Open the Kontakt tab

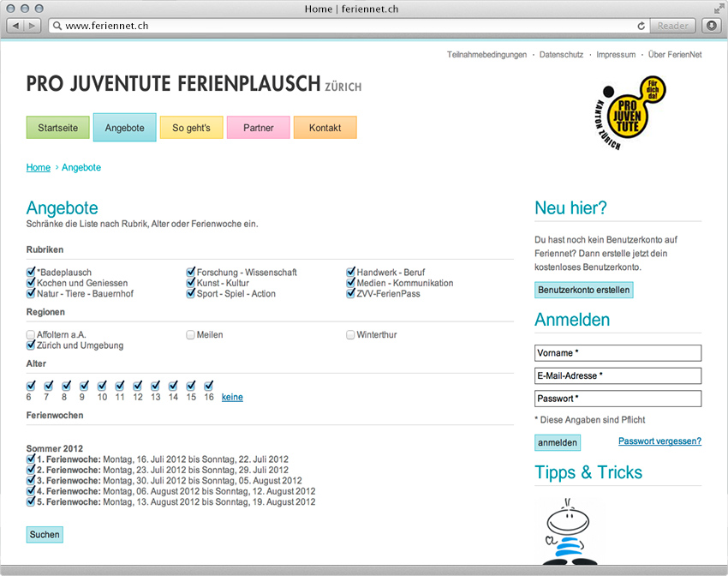point(325,128)
